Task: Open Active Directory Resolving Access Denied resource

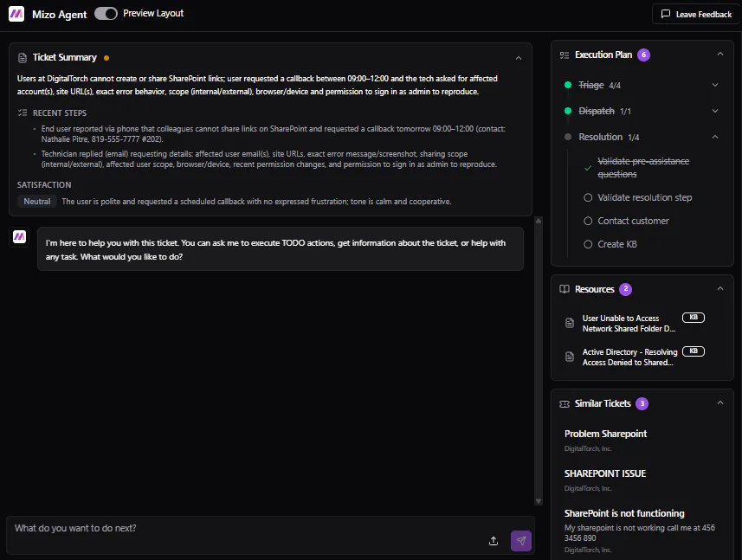Action: pyautogui.click(x=629, y=357)
